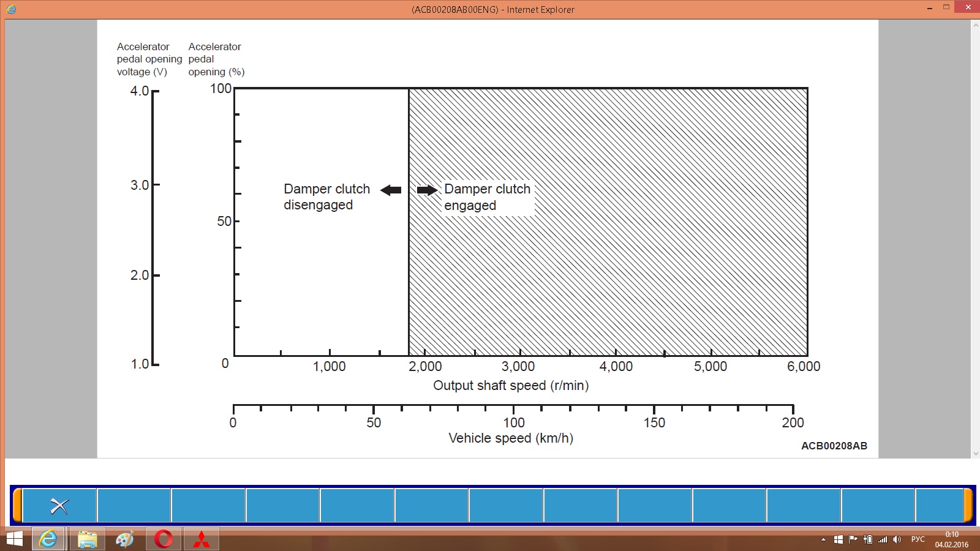Click the scrollbar up arrow

tap(975, 25)
